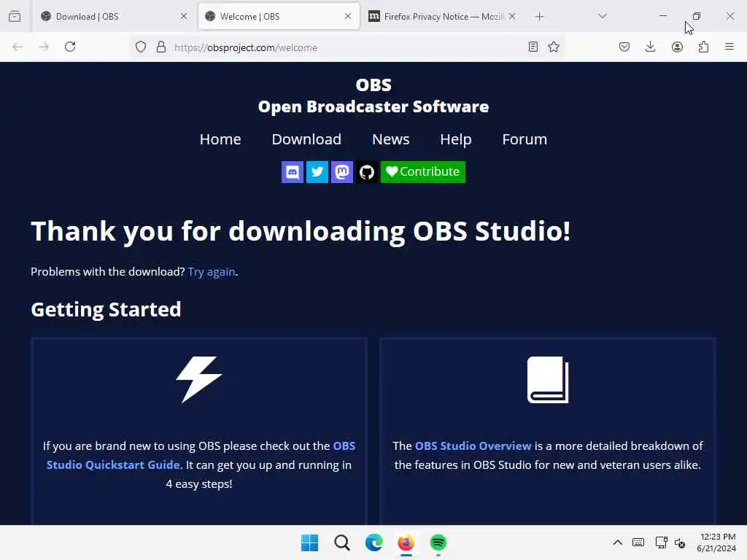Open the Discord icon link

click(x=292, y=172)
